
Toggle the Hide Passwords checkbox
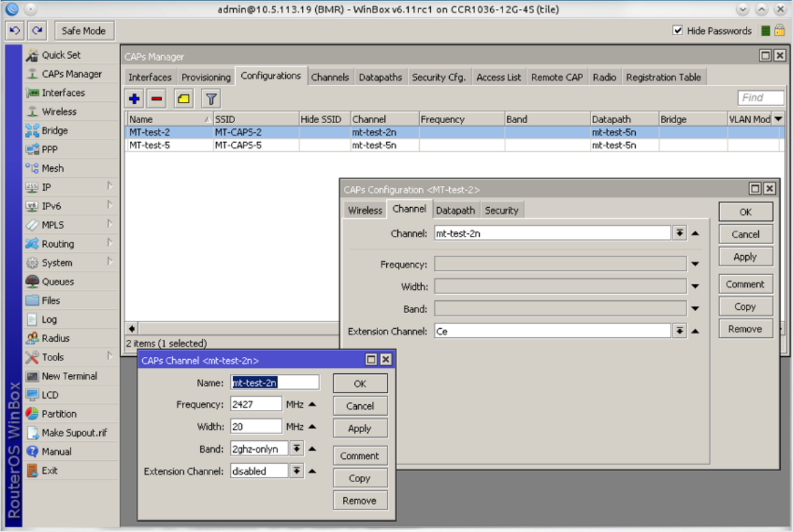coord(677,30)
